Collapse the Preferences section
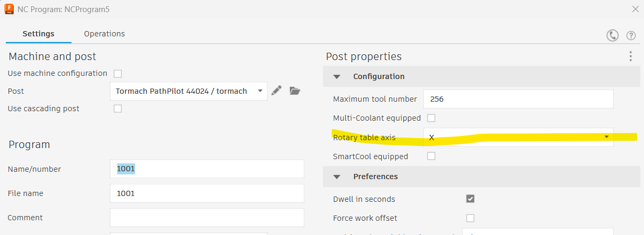Screen dimensions: 644x235 pos(337,177)
